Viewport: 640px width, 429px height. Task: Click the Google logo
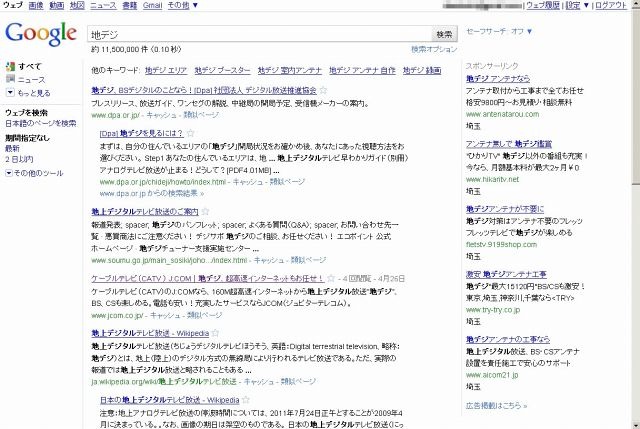tap(41, 33)
